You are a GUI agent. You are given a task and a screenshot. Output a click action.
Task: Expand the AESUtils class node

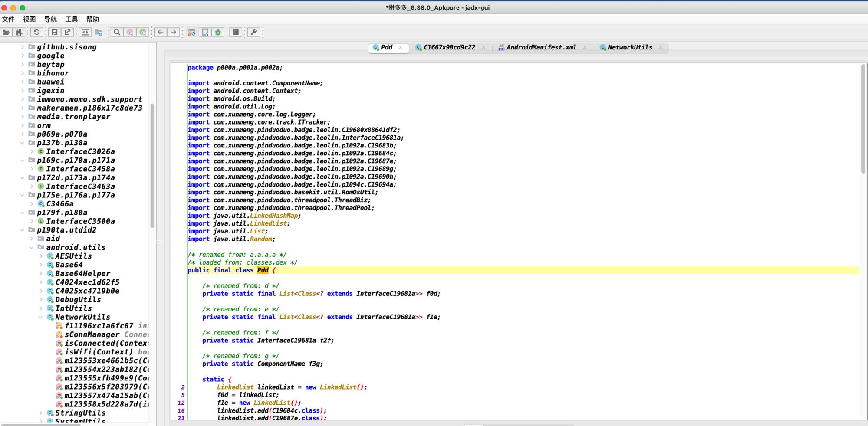(41, 256)
